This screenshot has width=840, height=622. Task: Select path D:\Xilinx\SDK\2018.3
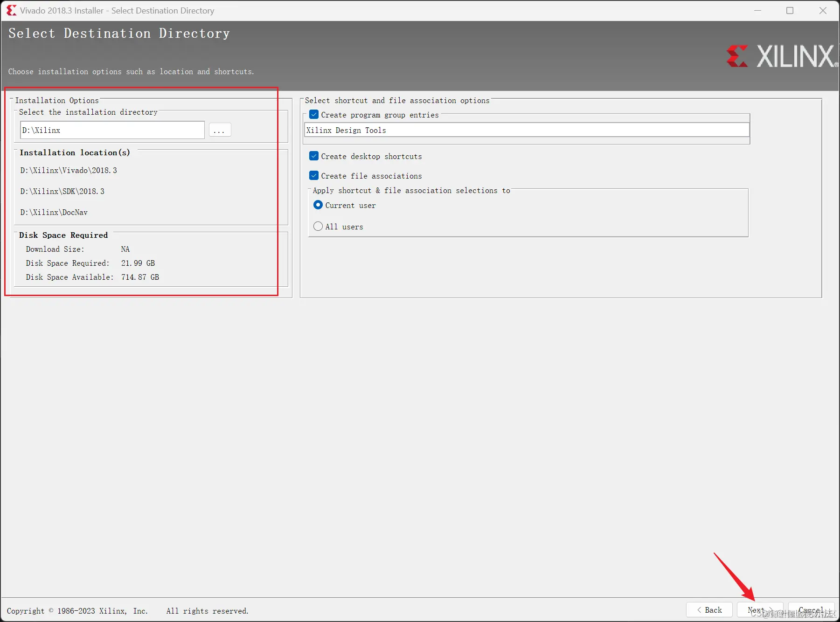coord(62,191)
